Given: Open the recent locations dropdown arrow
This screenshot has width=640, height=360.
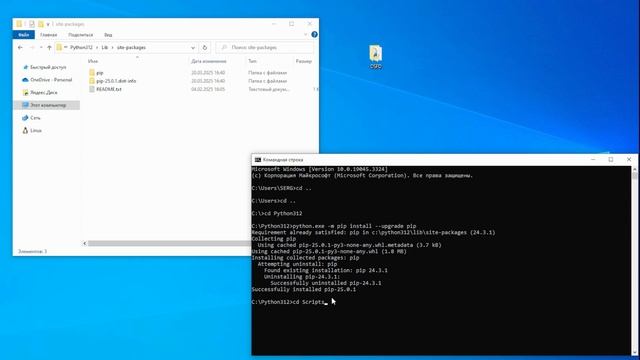Looking at the screenshot, I should (x=41, y=48).
